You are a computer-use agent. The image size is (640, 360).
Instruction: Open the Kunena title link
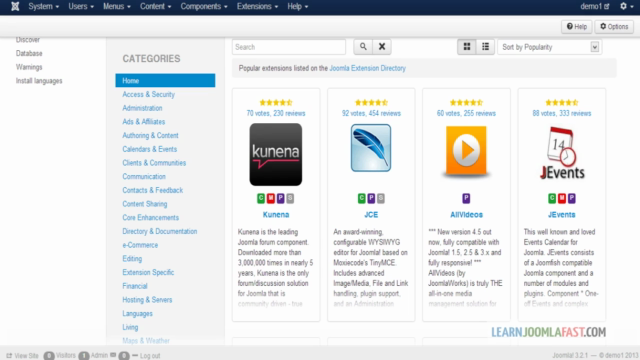coord(276,215)
